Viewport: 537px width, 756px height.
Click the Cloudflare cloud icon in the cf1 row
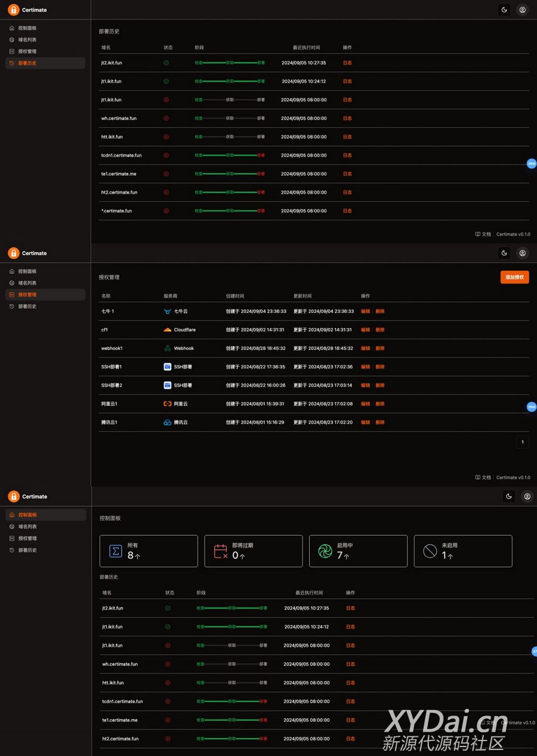tap(168, 330)
